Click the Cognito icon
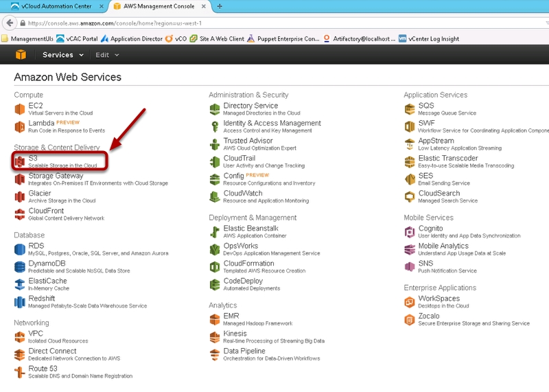 click(x=410, y=231)
